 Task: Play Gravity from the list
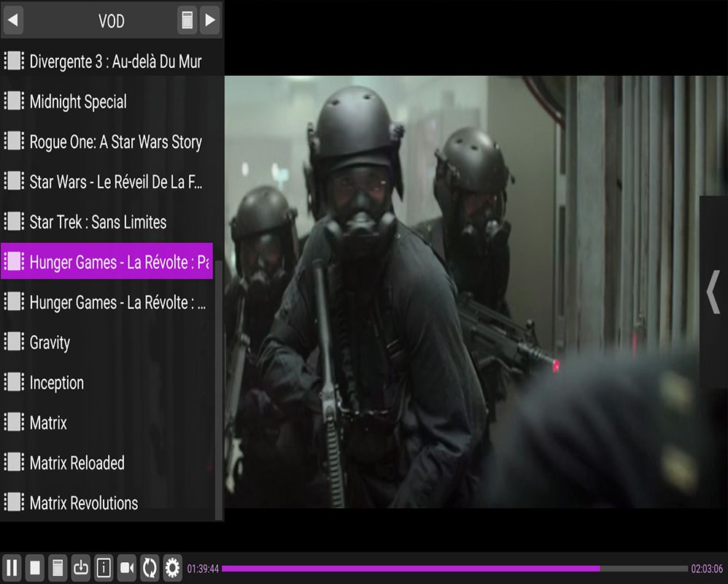click(x=107, y=342)
